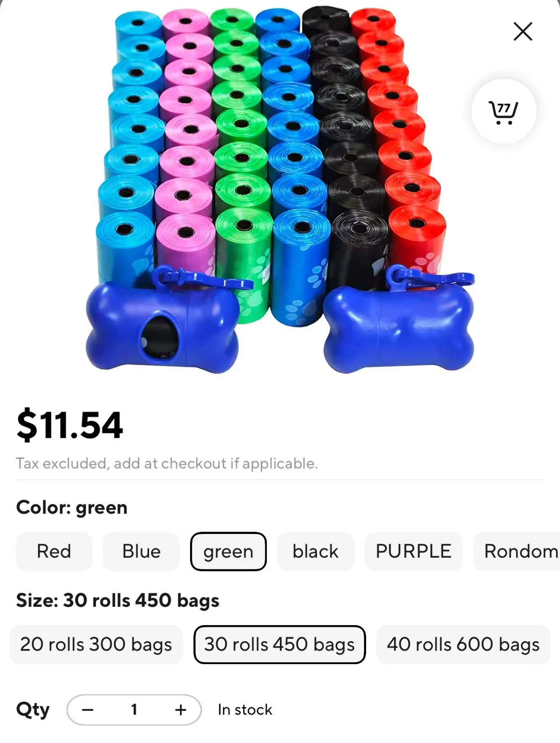
Task: Select 30 rolls 450 bags size
Action: pos(280,645)
